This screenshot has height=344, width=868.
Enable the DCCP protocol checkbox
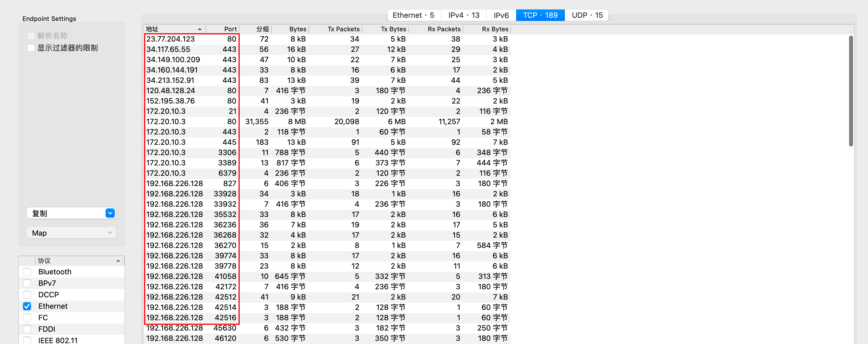27,294
